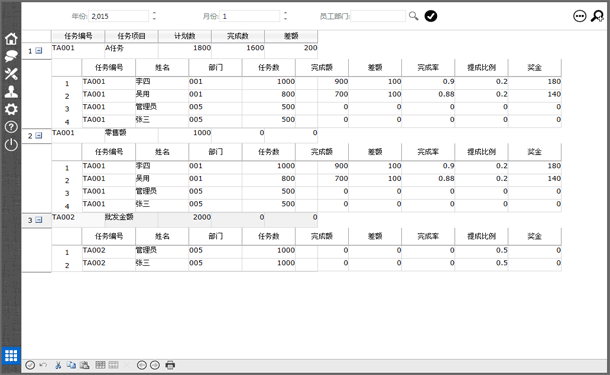Click the top-level 差额 column header
This screenshot has height=375, width=610.
click(x=291, y=36)
